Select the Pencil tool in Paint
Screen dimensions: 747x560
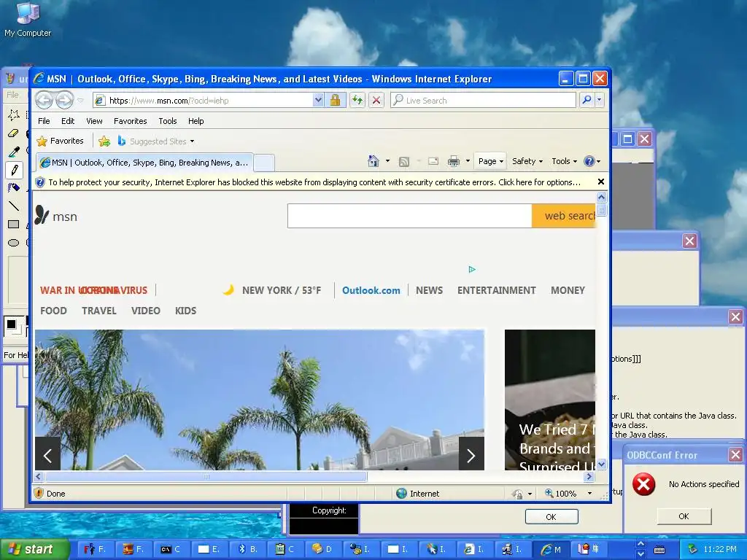[14, 169]
